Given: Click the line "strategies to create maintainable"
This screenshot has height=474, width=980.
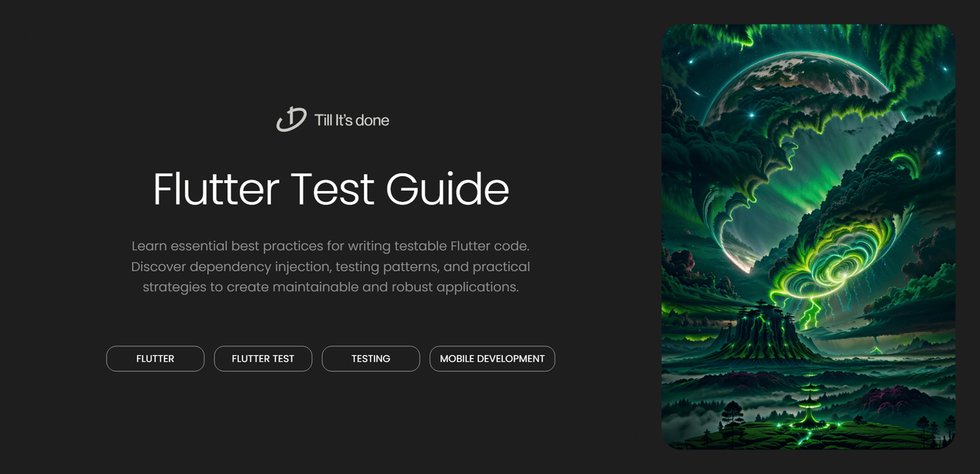Looking at the screenshot, I should pyautogui.click(x=331, y=287).
